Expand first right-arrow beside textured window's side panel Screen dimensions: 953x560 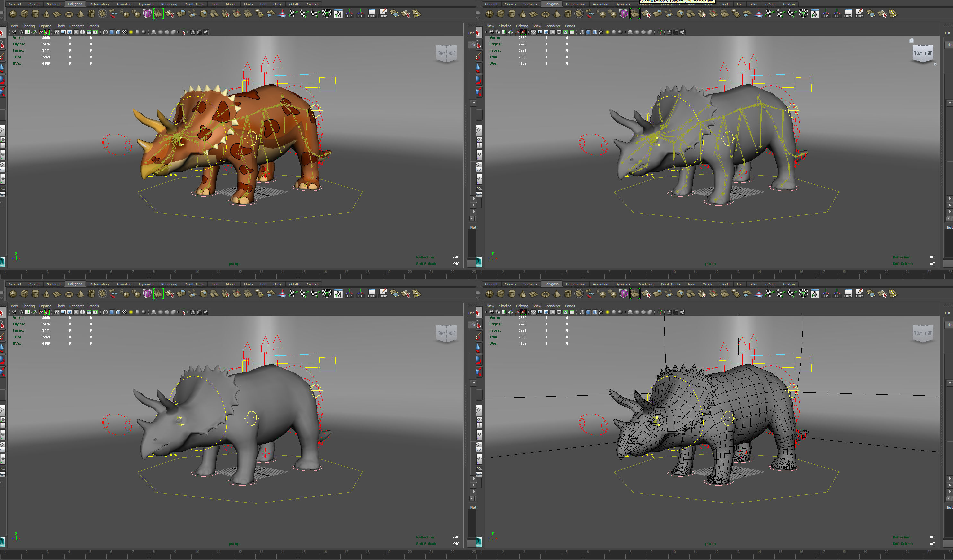pyautogui.click(x=474, y=198)
